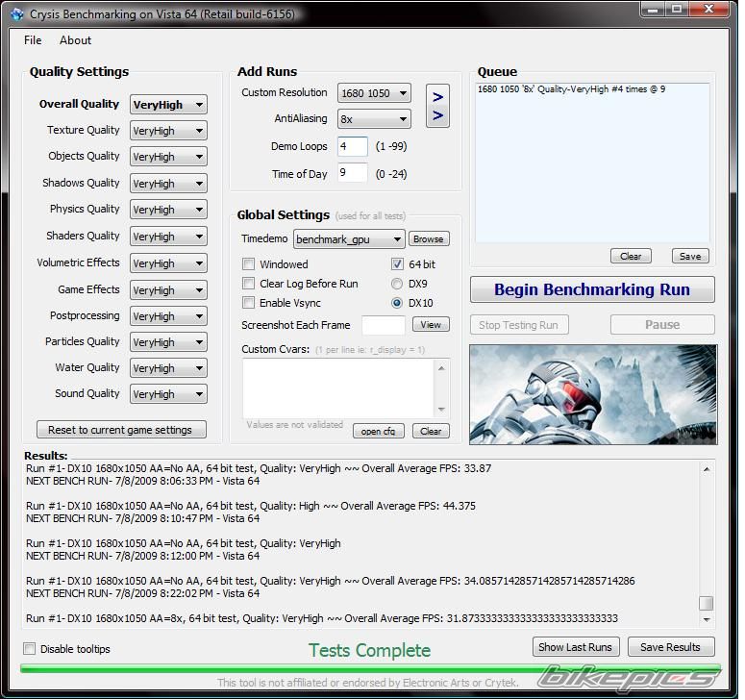
Task: Select the DX9 radio button
Action: [397, 284]
